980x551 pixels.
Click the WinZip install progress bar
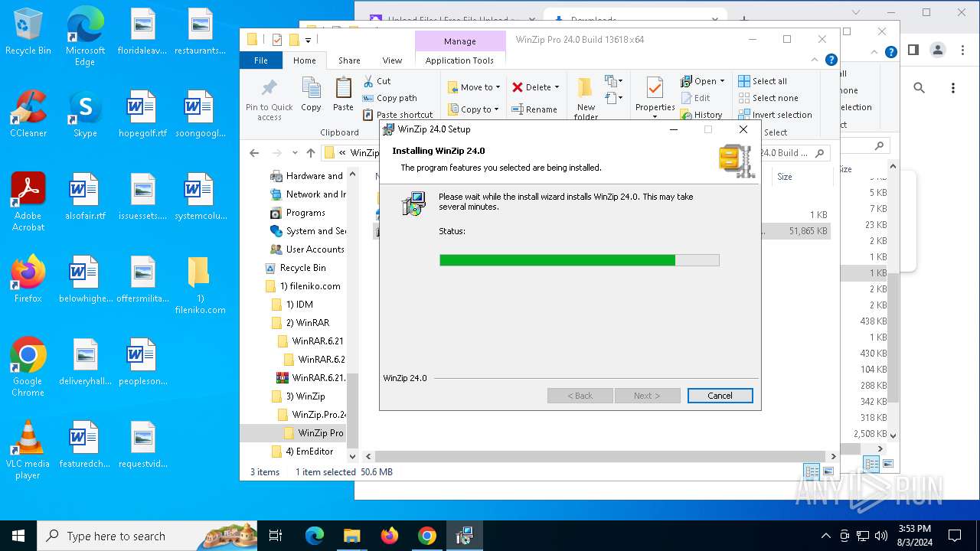click(x=580, y=260)
